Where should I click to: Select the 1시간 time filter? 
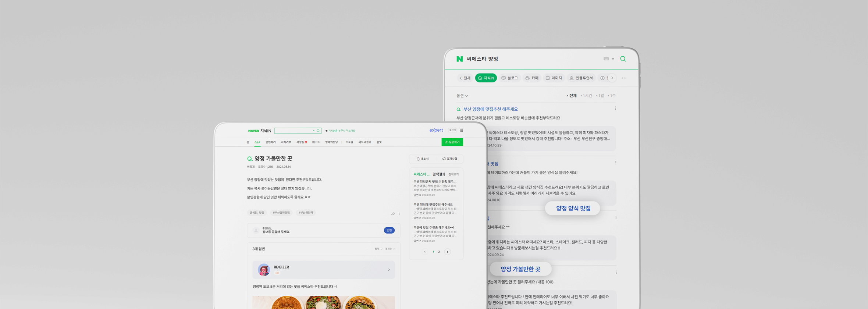tap(587, 96)
